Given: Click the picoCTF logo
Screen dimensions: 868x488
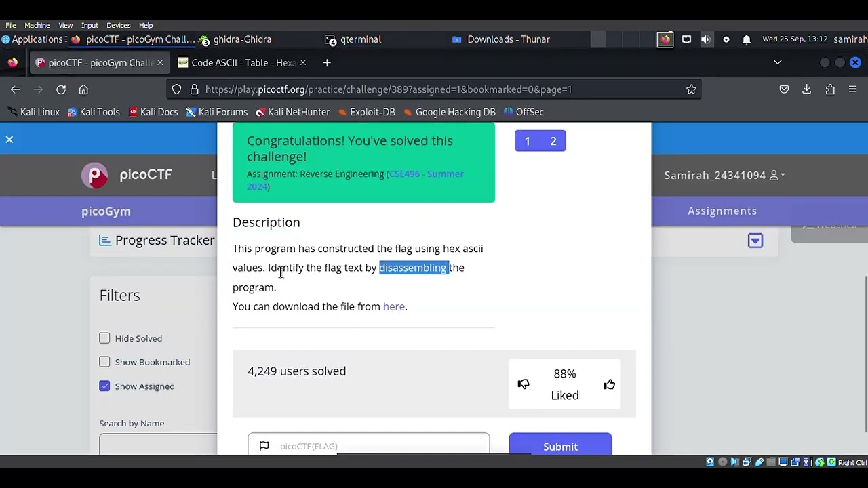Looking at the screenshot, I should 126,175.
